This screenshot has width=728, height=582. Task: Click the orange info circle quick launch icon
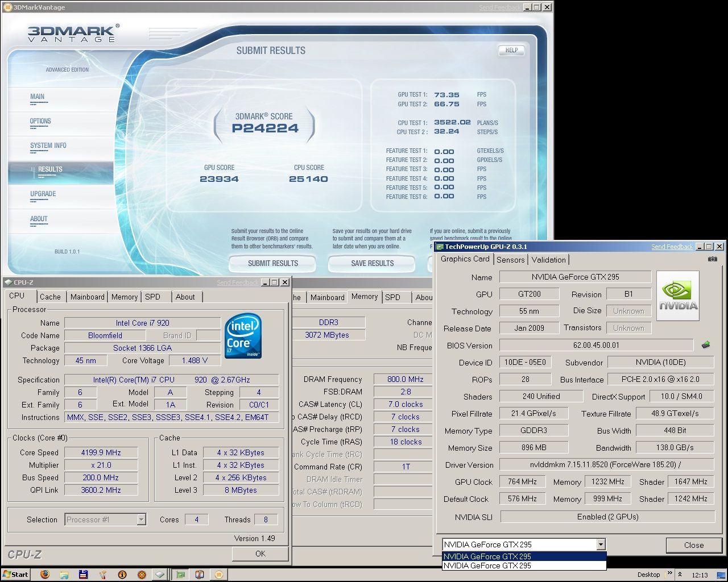[x=122, y=575]
